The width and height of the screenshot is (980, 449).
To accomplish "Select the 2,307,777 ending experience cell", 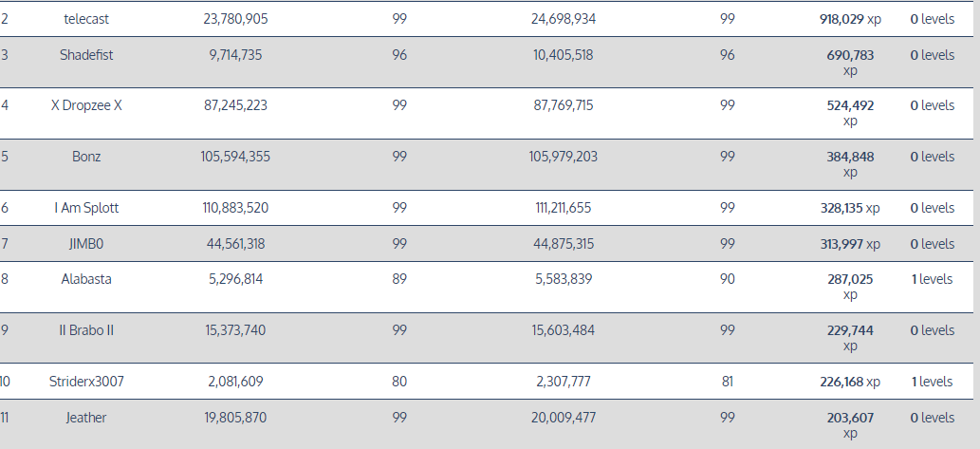I will tap(564, 382).
